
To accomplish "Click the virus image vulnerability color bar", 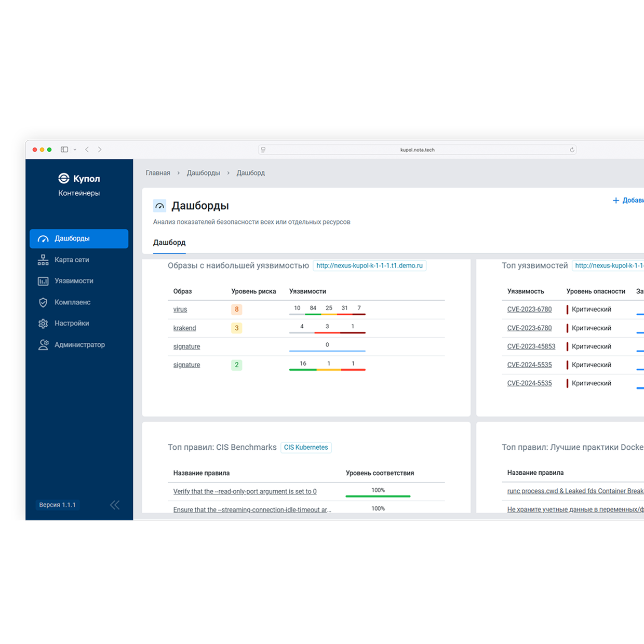I will 327,314.
